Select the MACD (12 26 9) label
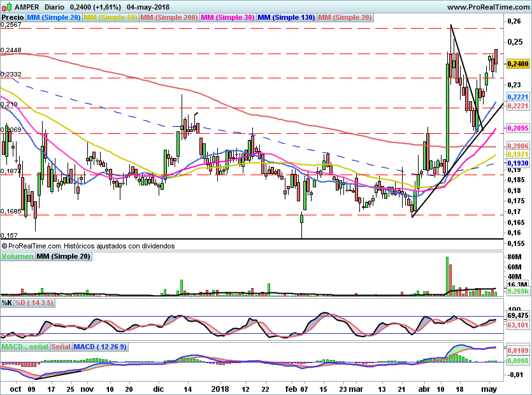Viewport: 532px width, 395px height. pyautogui.click(x=100, y=347)
